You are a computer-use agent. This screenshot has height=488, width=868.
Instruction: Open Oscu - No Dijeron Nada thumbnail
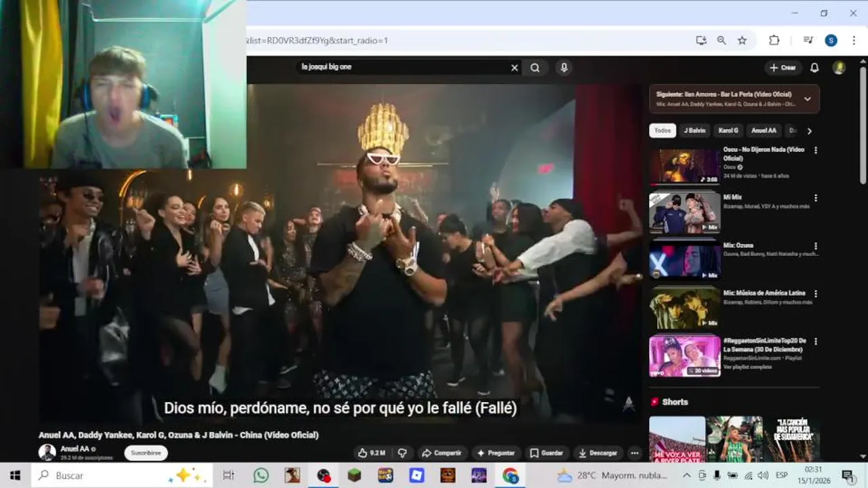[x=685, y=166]
